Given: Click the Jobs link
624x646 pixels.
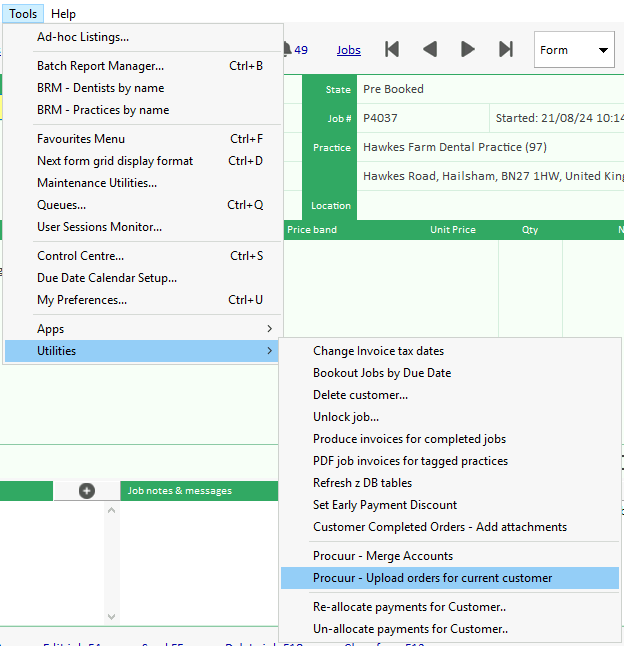Looking at the screenshot, I should coord(349,50).
